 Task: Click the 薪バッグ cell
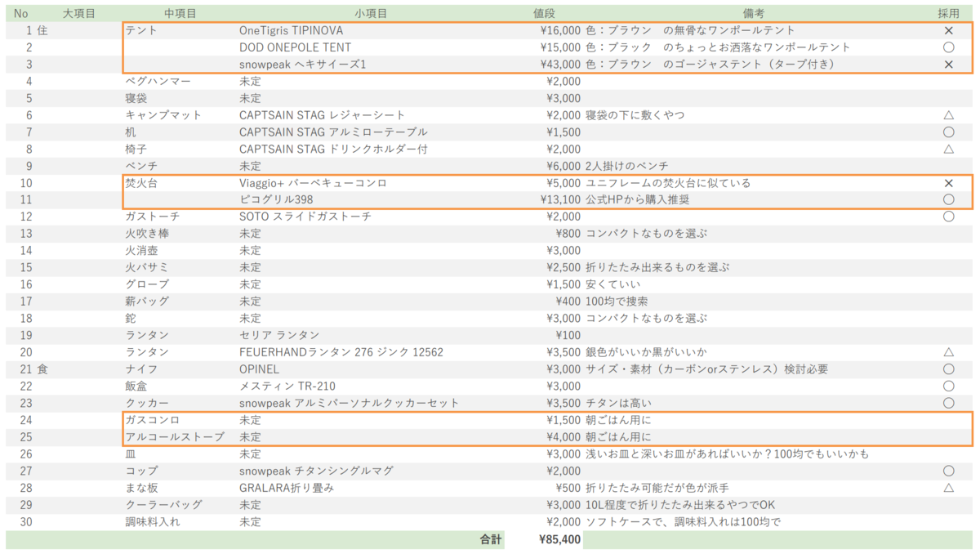point(147,301)
